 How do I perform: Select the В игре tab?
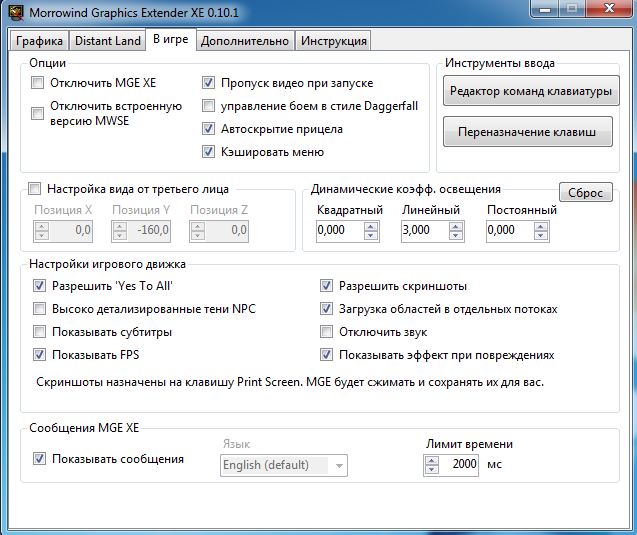pyautogui.click(x=171, y=39)
